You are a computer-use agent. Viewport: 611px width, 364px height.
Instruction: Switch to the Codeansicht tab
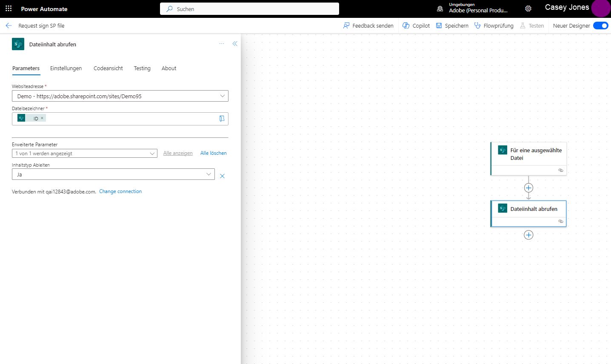coord(108,68)
